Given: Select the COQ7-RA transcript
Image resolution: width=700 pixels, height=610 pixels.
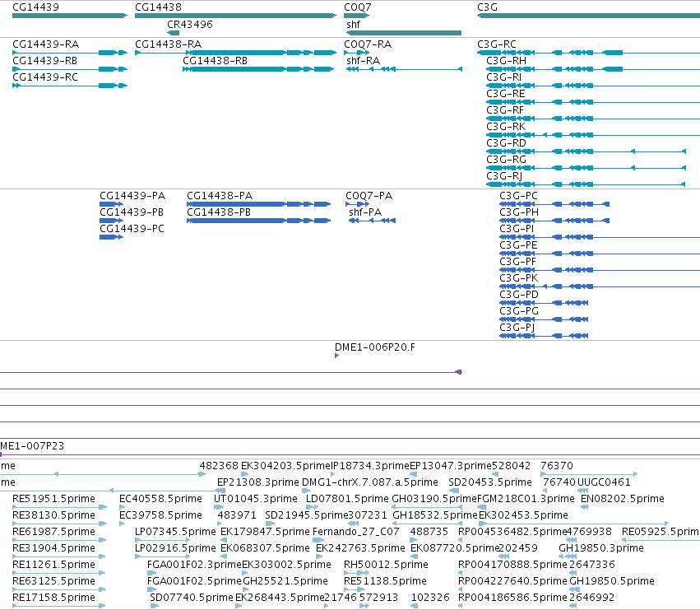Looking at the screenshot, I should point(368,44).
